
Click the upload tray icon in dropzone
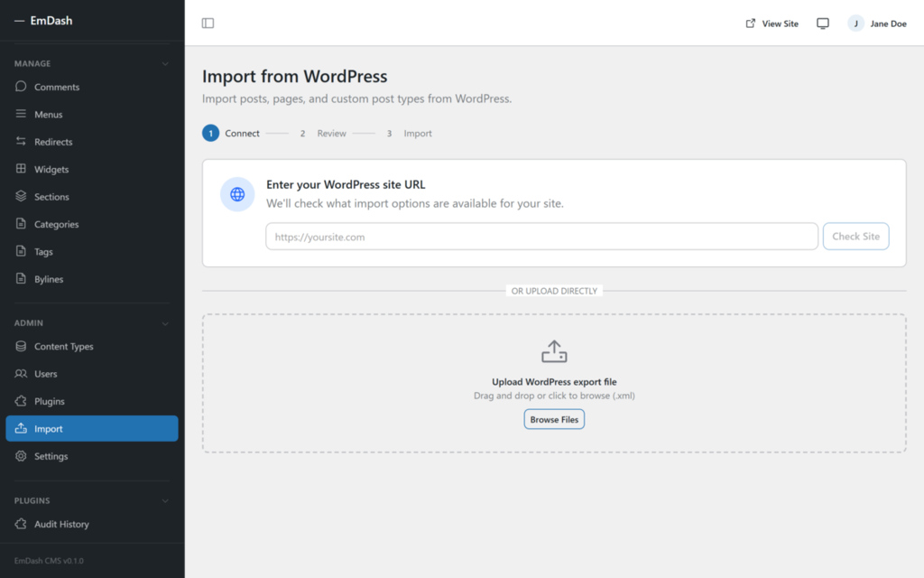click(x=554, y=351)
